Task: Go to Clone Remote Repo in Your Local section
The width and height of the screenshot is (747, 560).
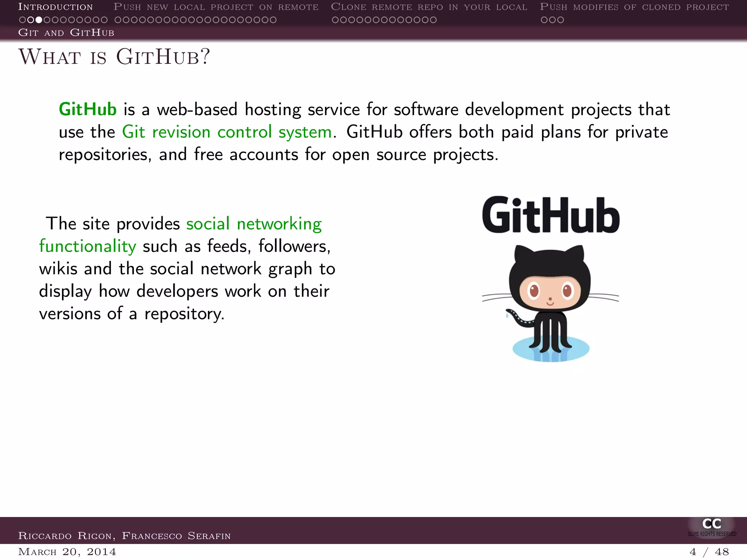Action: pyautogui.click(x=429, y=7)
